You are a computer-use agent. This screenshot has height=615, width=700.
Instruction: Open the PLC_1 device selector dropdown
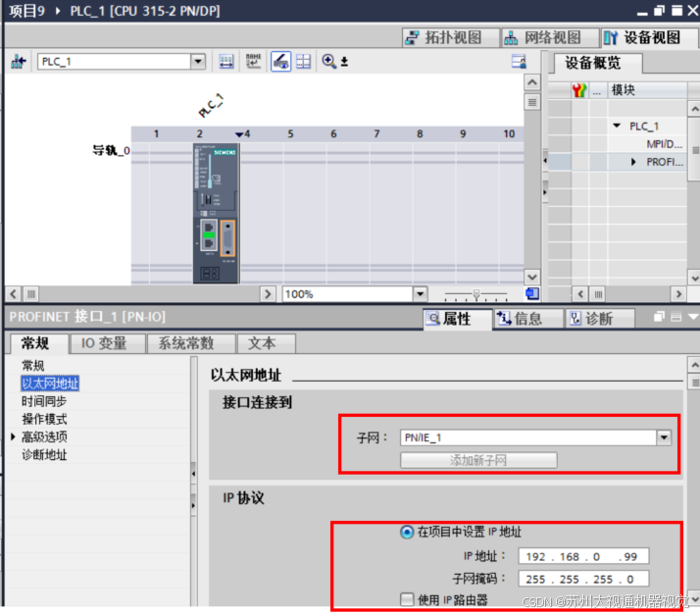click(x=197, y=61)
